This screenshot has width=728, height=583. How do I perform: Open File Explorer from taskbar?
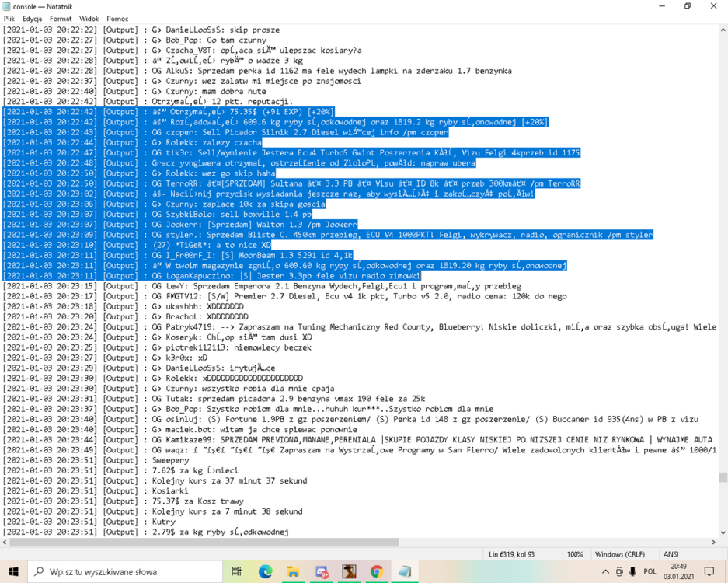293,571
